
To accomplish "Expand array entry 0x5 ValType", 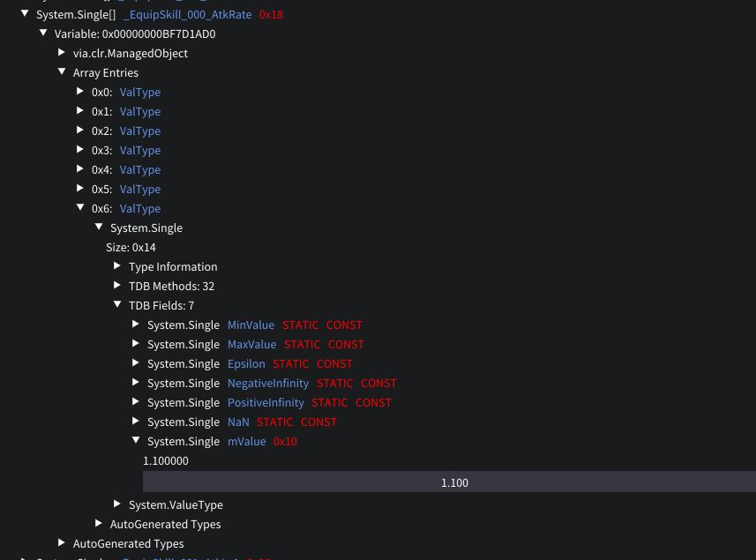I will click(80, 189).
